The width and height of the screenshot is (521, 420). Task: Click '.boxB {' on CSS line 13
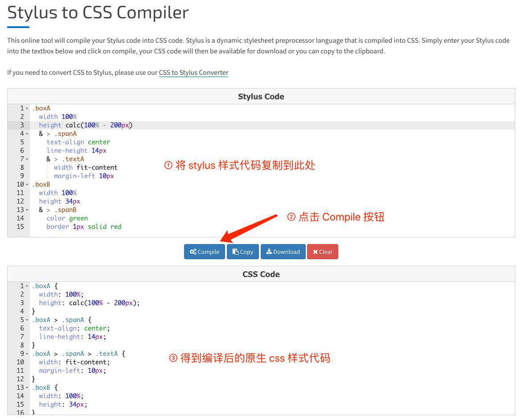45,387
